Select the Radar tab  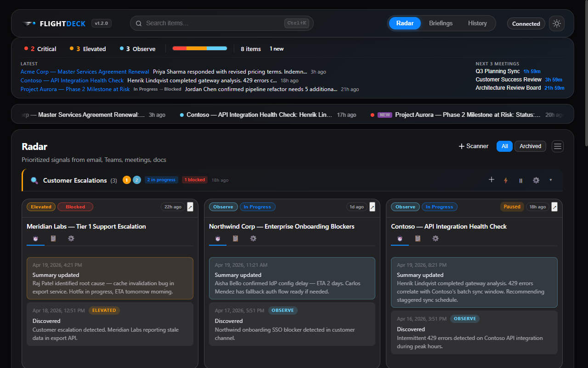click(405, 23)
